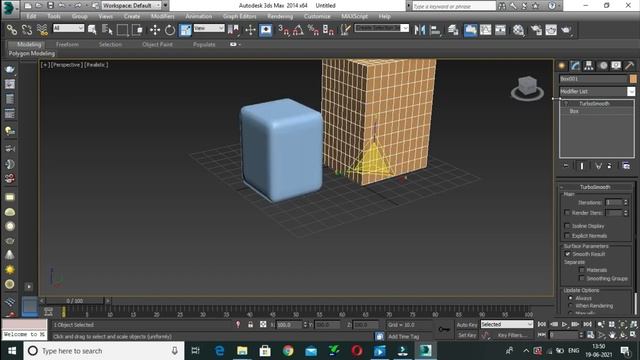Toggle the Percent Snap button
Image resolution: width=640 pixels, height=360 pixels.
(313, 30)
